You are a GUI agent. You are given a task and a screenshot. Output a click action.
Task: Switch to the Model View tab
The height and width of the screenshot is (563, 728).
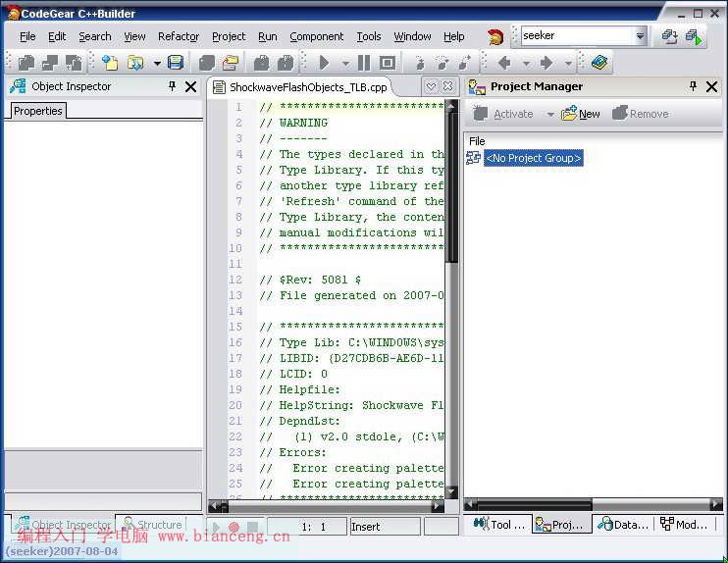[x=685, y=525]
